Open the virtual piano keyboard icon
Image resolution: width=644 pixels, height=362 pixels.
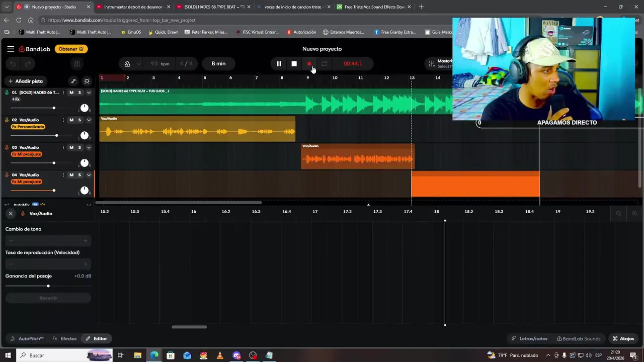[76, 64]
